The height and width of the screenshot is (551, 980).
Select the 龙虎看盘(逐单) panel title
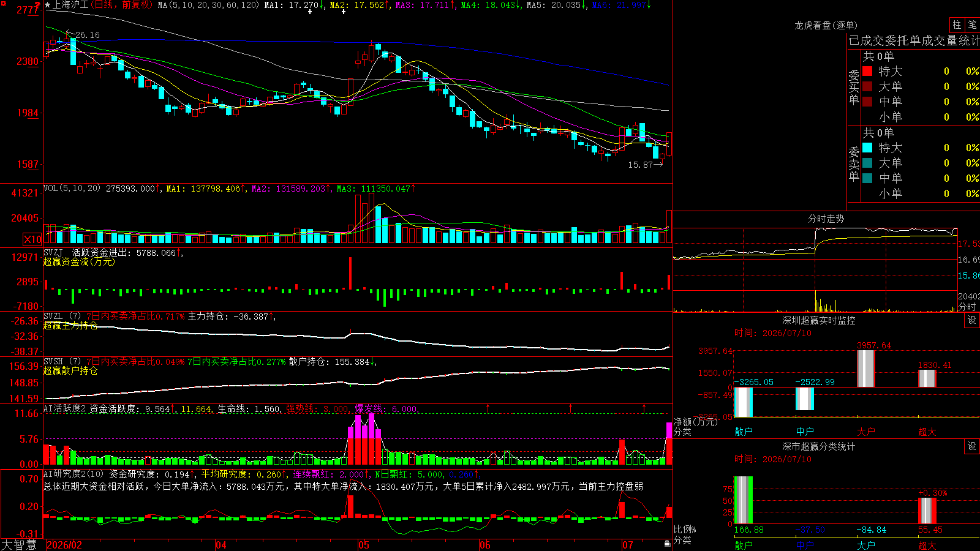point(826,25)
